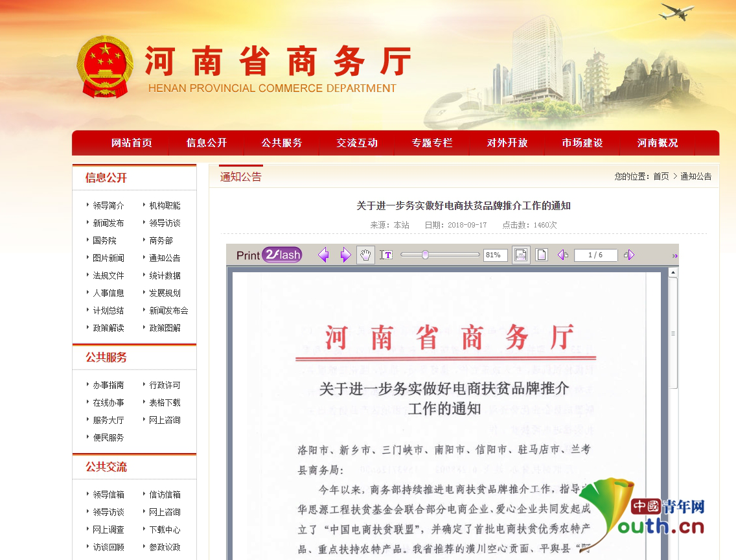Click the zoom percentage field
Screen dimensions: 736x560
coord(495,255)
